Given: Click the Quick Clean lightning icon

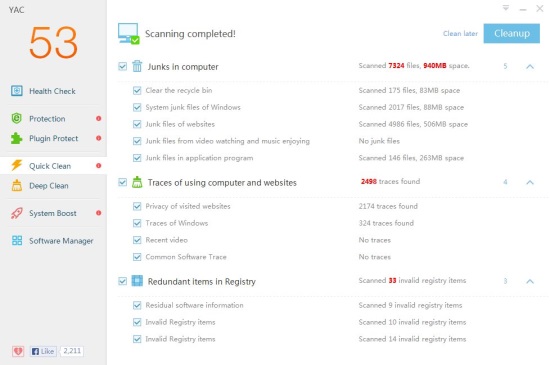Looking at the screenshot, I should (x=16, y=165).
